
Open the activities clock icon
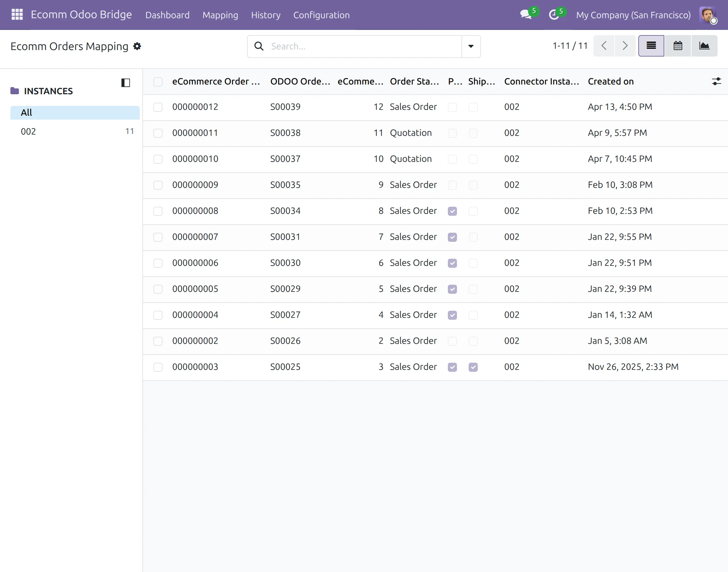(x=554, y=15)
